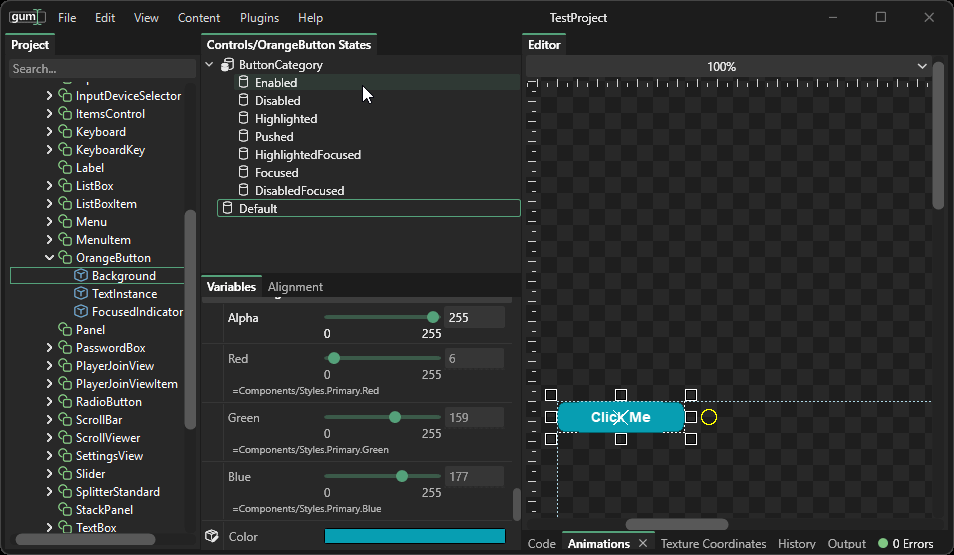This screenshot has width=954, height=555.
Task: Click the Alpha slider handle
Action: pyautogui.click(x=433, y=318)
